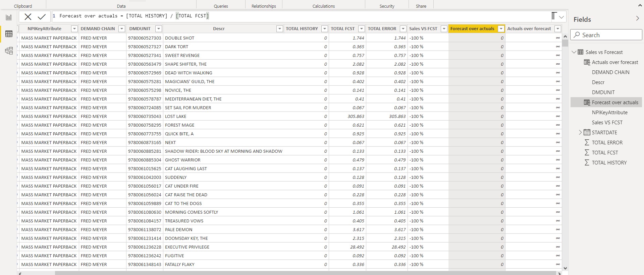Collapse the Sales vs Forecast table
Image resolution: width=644 pixels, height=275 pixels.
pyautogui.click(x=574, y=52)
